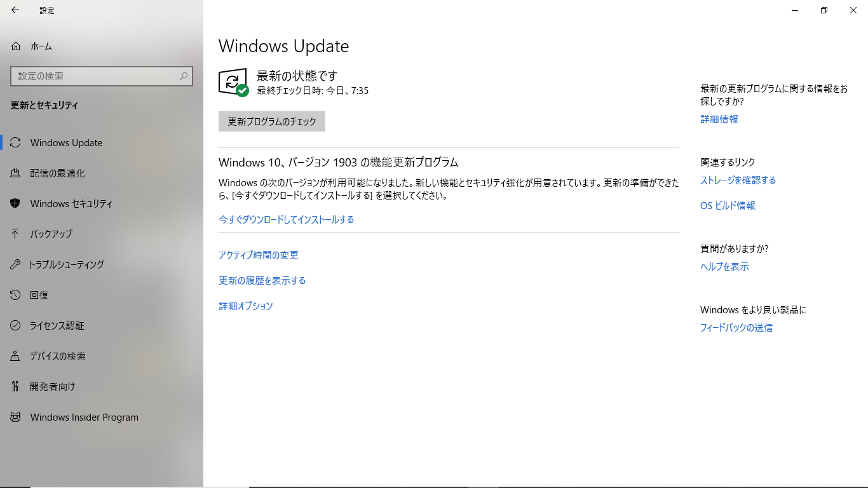This screenshot has width=868, height=488.
Task: Click the OS ビルド情報 link
Action: (728, 205)
